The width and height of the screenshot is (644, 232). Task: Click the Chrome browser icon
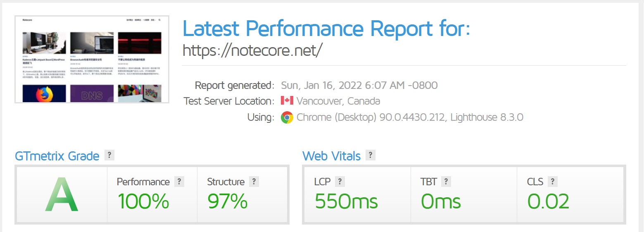click(x=287, y=117)
